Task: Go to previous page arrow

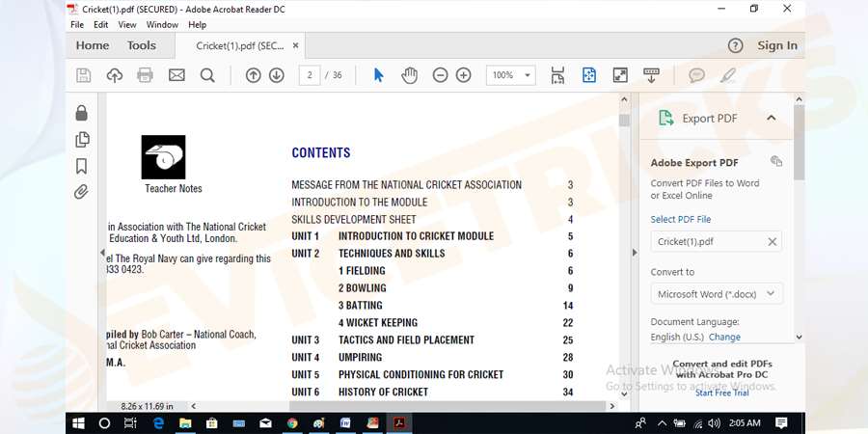Action: (253, 75)
